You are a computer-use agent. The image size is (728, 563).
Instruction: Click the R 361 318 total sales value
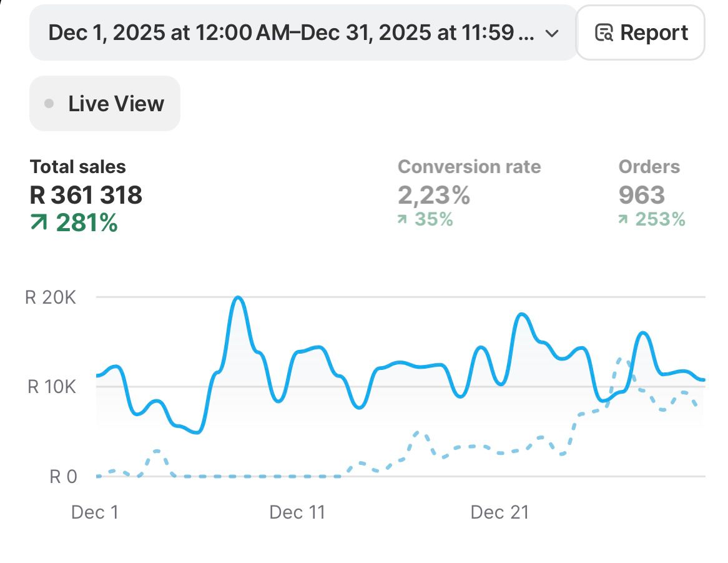[86, 196]
